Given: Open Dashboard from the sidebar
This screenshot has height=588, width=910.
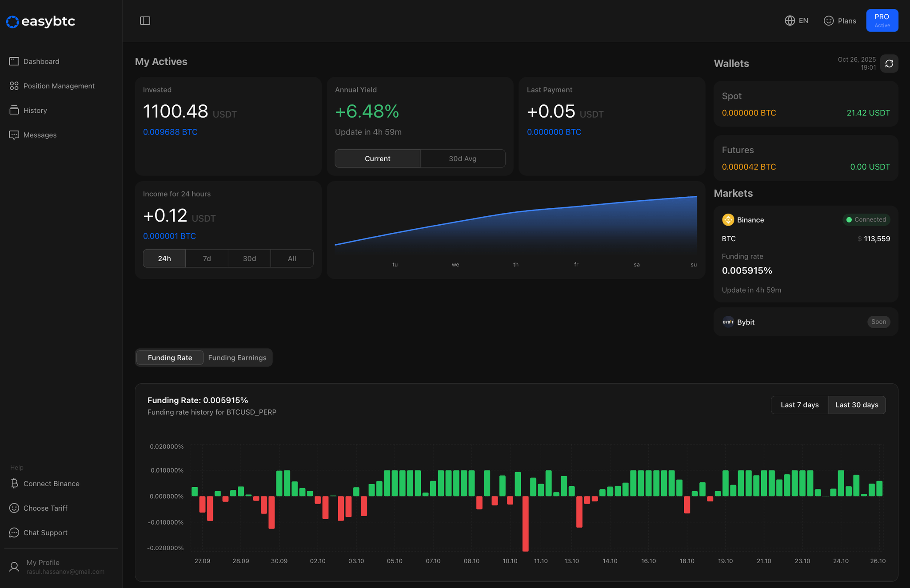Looking at the screenshot, I should (x=41, y=61).
